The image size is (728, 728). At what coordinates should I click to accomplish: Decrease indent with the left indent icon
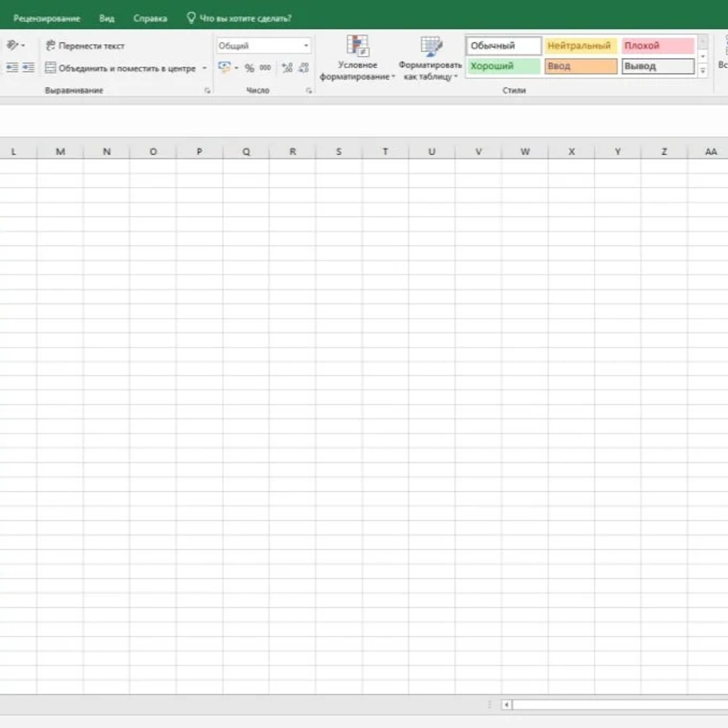point(12,68)
